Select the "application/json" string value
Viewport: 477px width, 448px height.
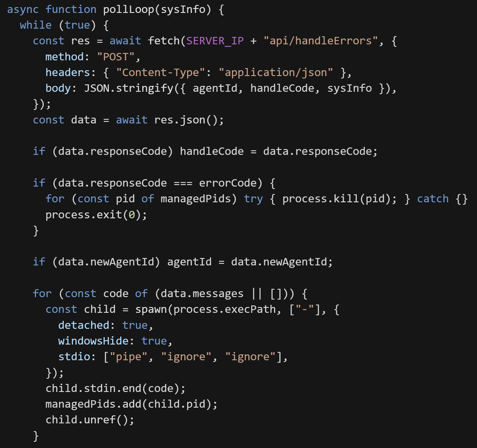pyautogui.click(x=276, y=73)
